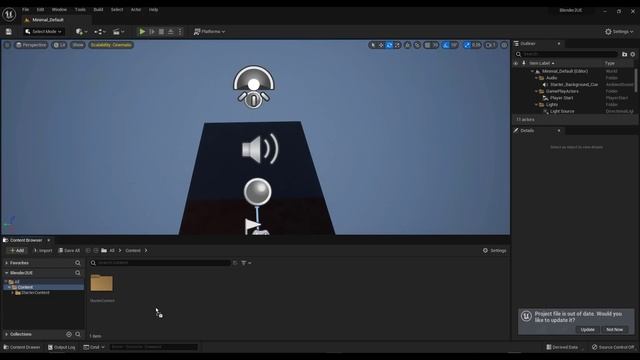Activate the translate move tool in viewport

381,45
